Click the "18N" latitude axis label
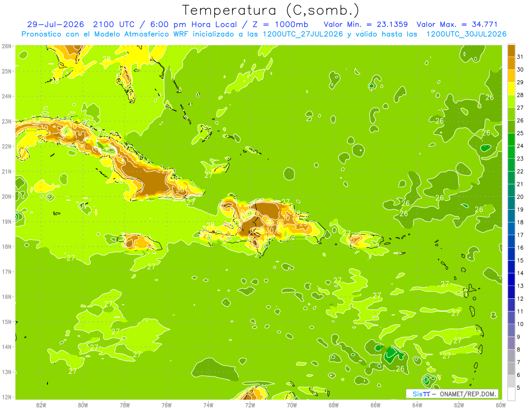Image resolution: width=532 pixels, height=411 pixels. pos(6,247)
